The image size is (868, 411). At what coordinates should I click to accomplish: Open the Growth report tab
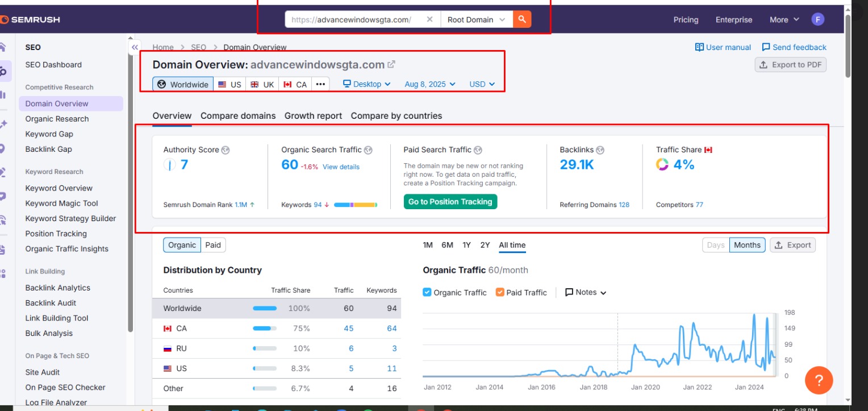pyautogui.click(x=313, y=116)
